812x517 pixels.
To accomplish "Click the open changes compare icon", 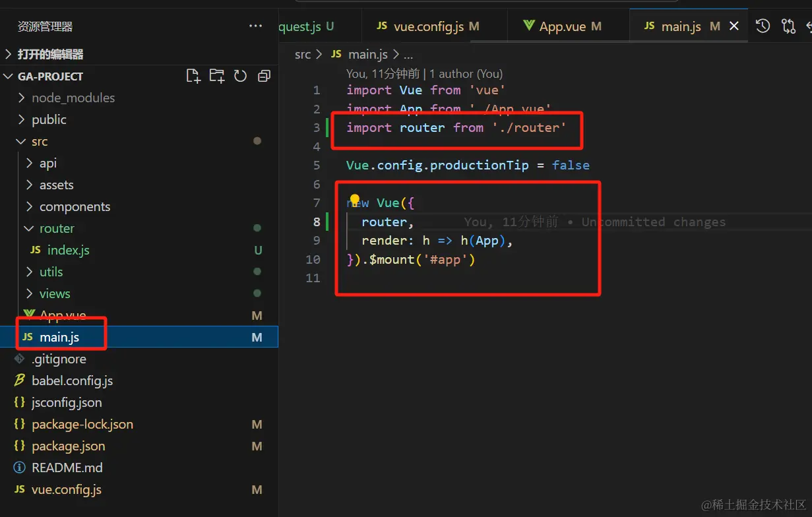I will [x=788, y=26].
